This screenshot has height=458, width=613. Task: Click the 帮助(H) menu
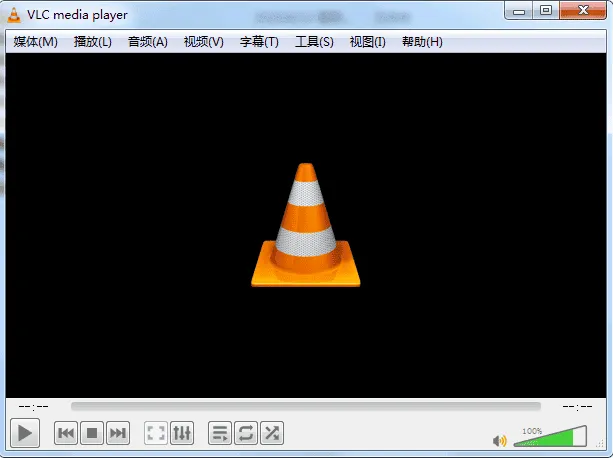pos(422,42)
